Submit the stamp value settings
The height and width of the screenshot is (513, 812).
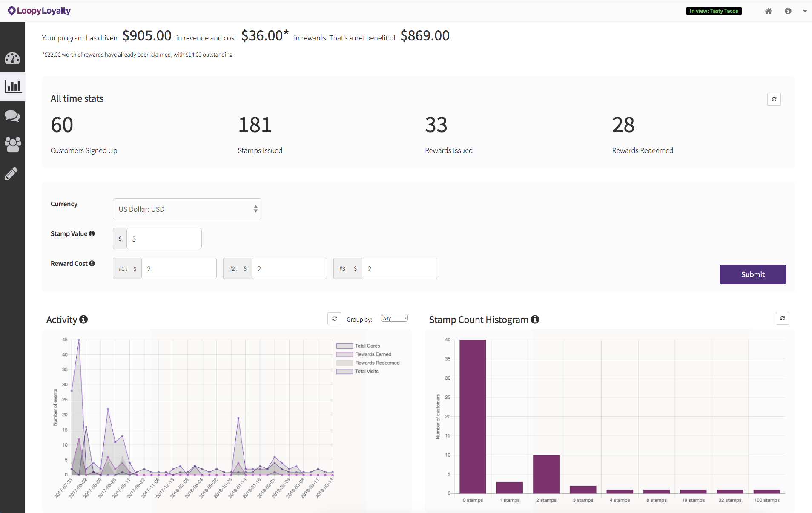tap(752, 274)
